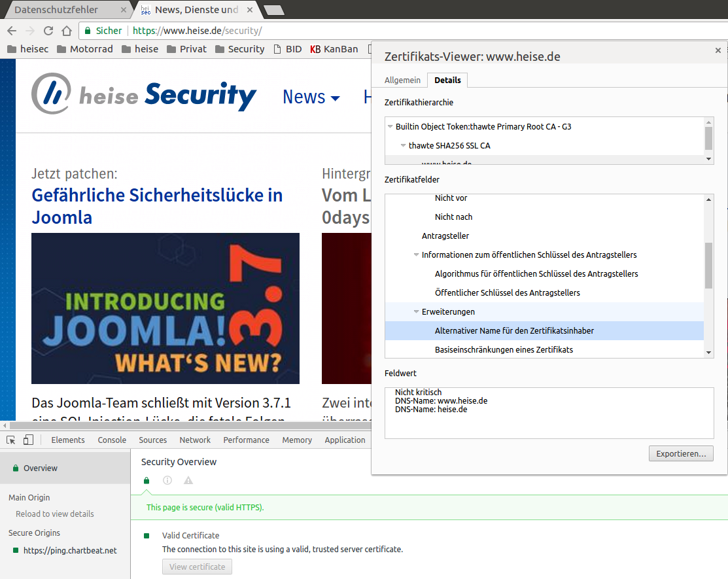
Task: Collapse the thawte Primary Root CA node
Action: pyautogui.click(x=390, y=126)
